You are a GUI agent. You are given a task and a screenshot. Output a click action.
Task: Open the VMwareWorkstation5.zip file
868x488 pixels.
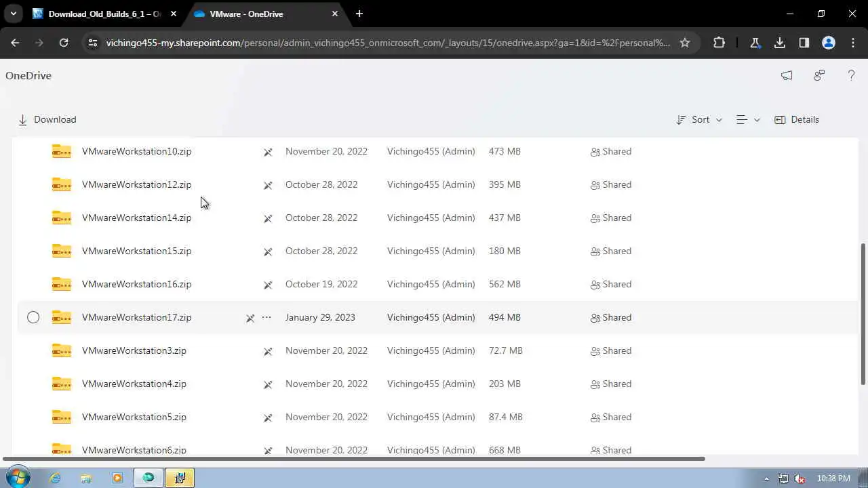tap(134, 417)
